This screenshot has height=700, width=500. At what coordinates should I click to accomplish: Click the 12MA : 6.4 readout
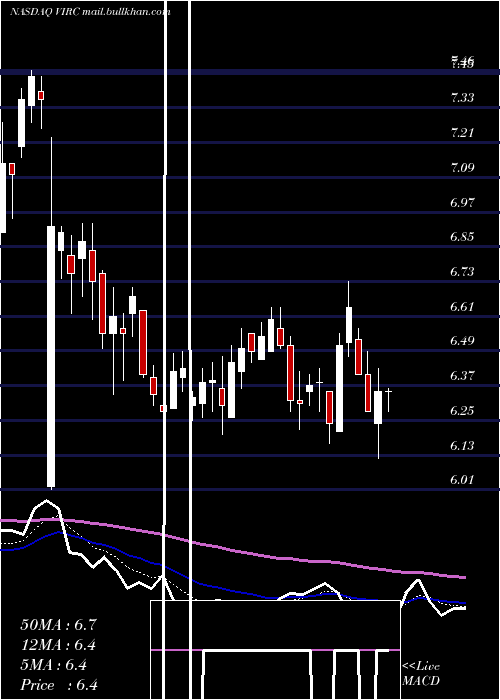(x=58, y=645)
